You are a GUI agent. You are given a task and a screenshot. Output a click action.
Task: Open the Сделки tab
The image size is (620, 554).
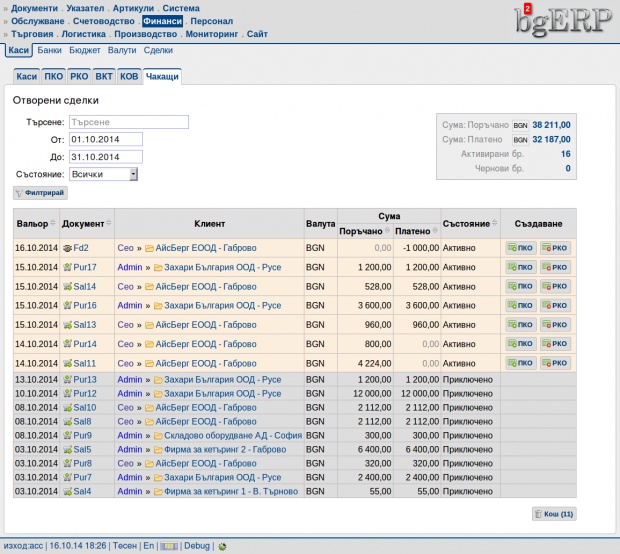pos(158,50)
